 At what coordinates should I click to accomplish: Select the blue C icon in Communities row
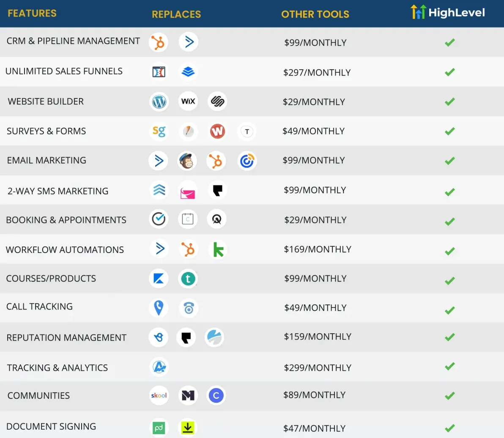[216, 395]
